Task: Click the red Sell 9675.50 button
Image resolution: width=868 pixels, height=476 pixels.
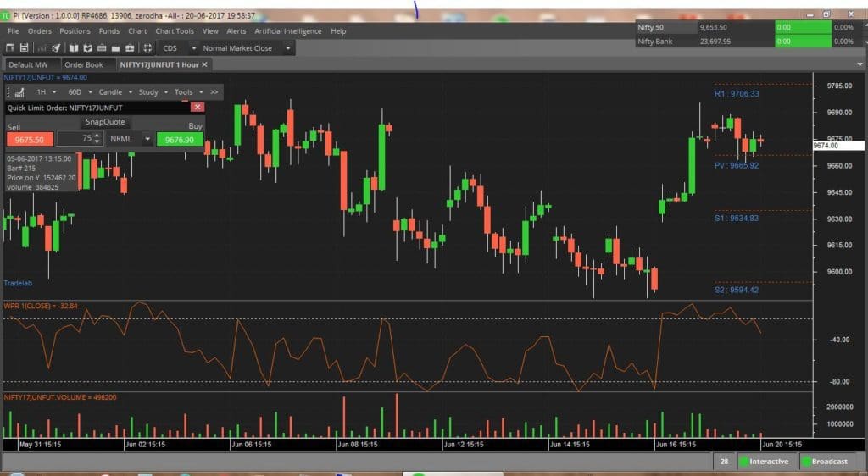Action: (x=31, y=139)
